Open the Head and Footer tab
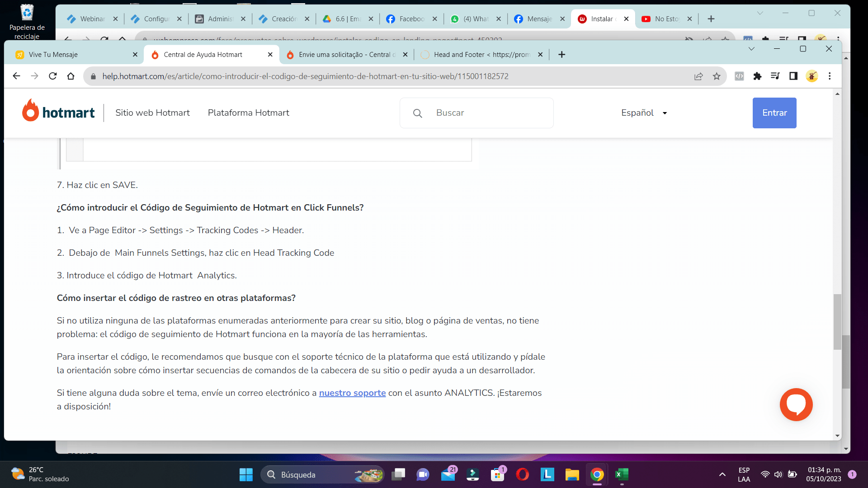 tap(481, 54)
